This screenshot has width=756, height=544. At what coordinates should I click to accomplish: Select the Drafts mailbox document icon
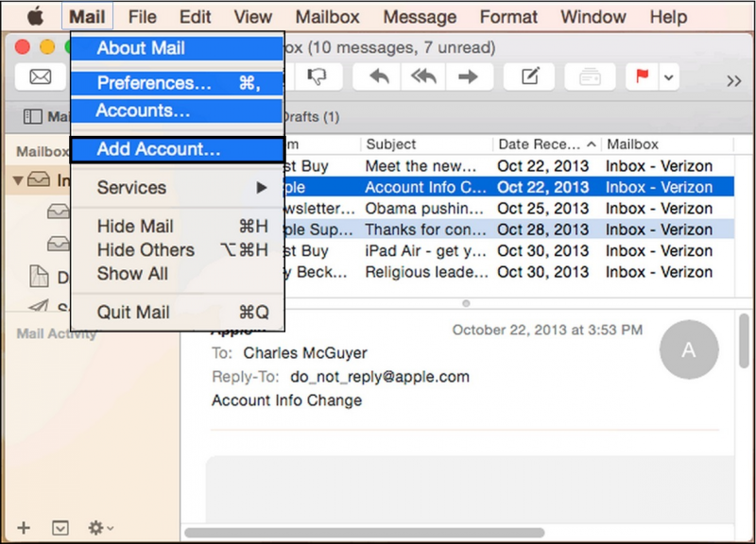[x=39, y=277]
